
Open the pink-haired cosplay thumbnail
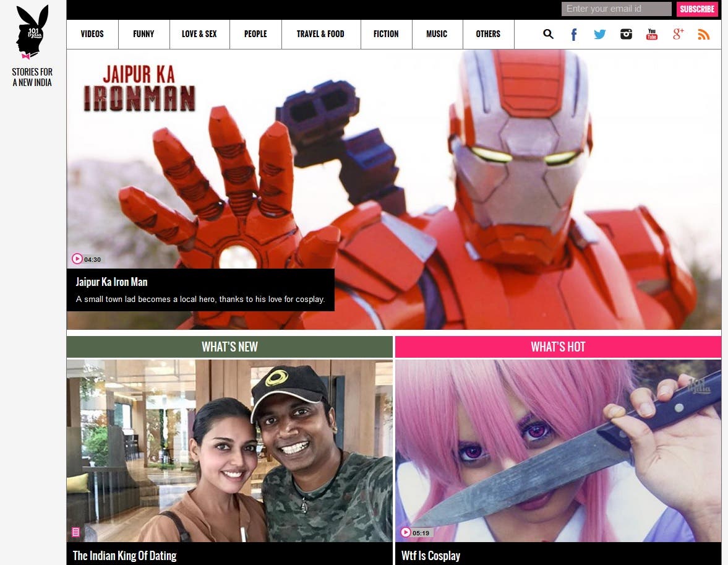coord(558,451)
